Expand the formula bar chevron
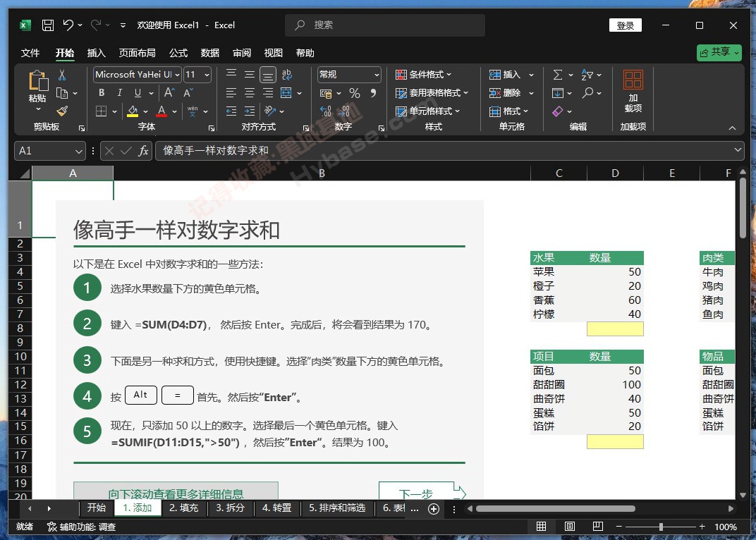Image resolution: width=756 pixels, height=540 pixels. click(x=738, y=150)
